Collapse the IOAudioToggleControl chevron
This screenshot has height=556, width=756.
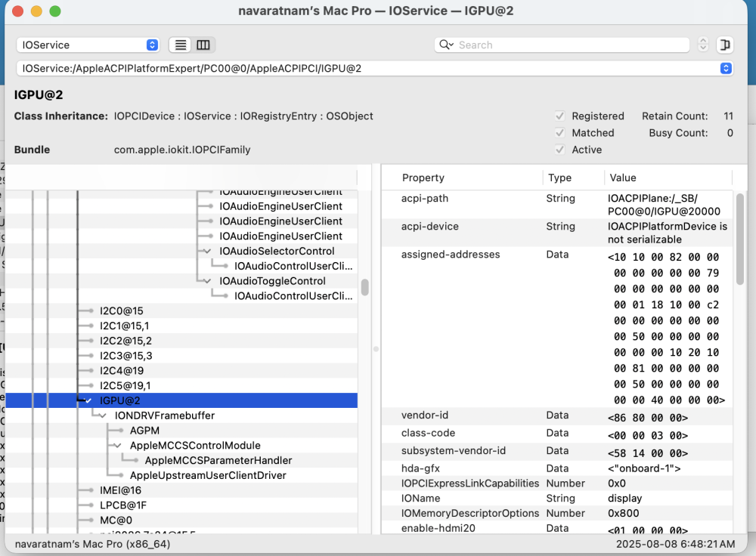(208, 281)
